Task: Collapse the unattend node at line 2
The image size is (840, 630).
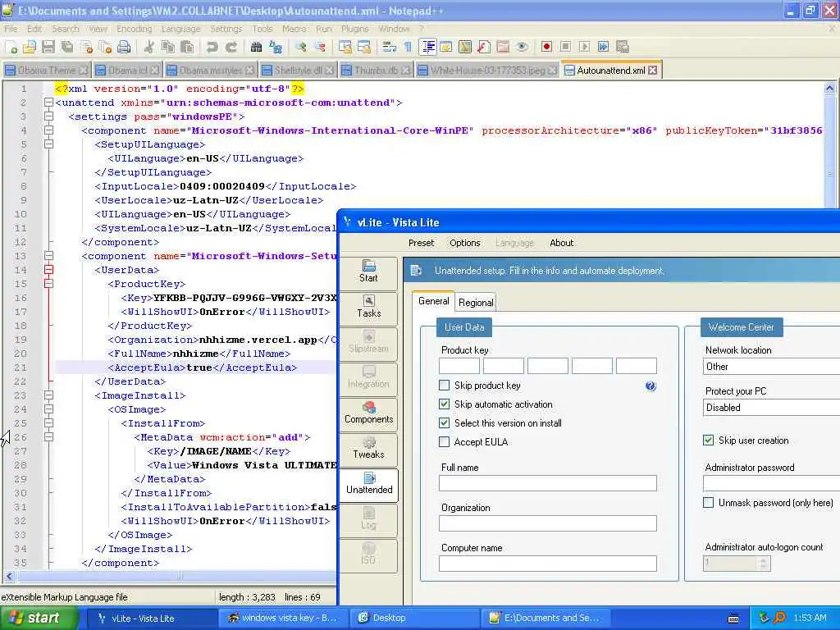Action: [x=48, y=103]
